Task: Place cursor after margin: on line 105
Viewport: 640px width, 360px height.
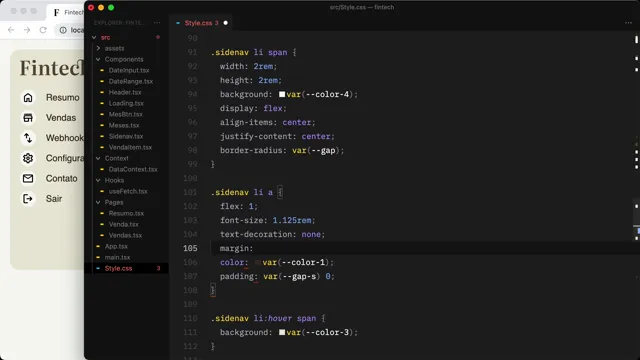Action: [x=254, y=248]
